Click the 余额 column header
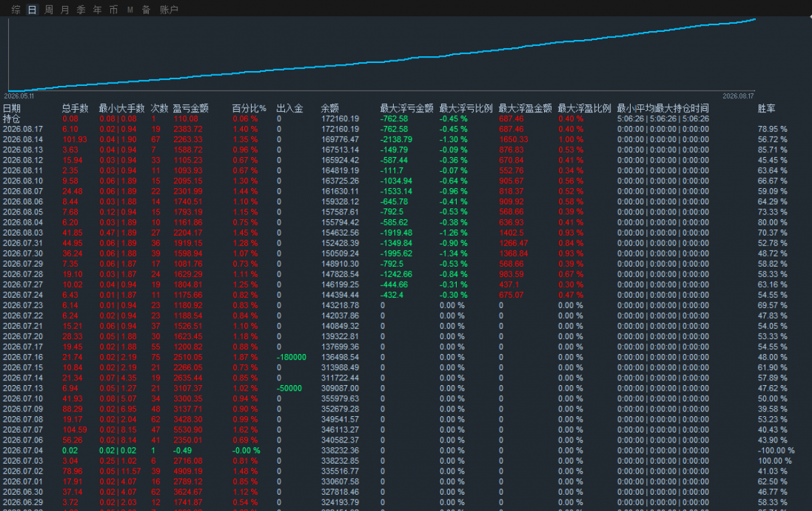This screenshot has height=511, width=812. pos(330,108)
